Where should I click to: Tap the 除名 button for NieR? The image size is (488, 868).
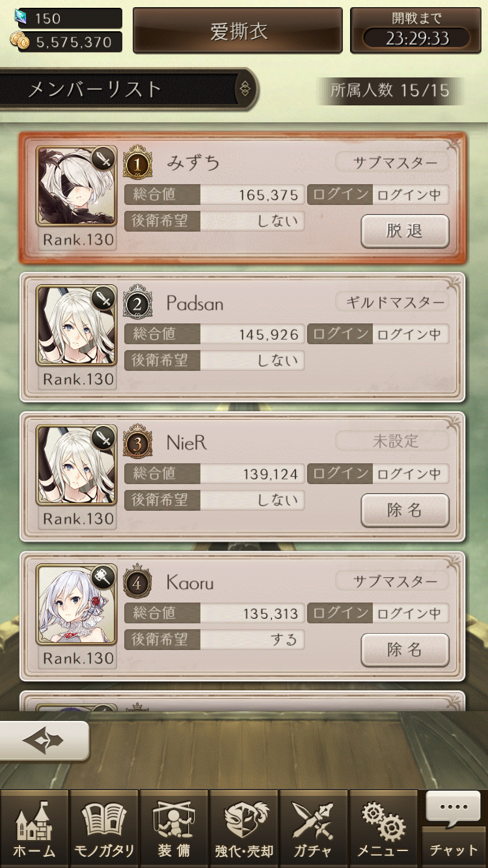(405, 510)
